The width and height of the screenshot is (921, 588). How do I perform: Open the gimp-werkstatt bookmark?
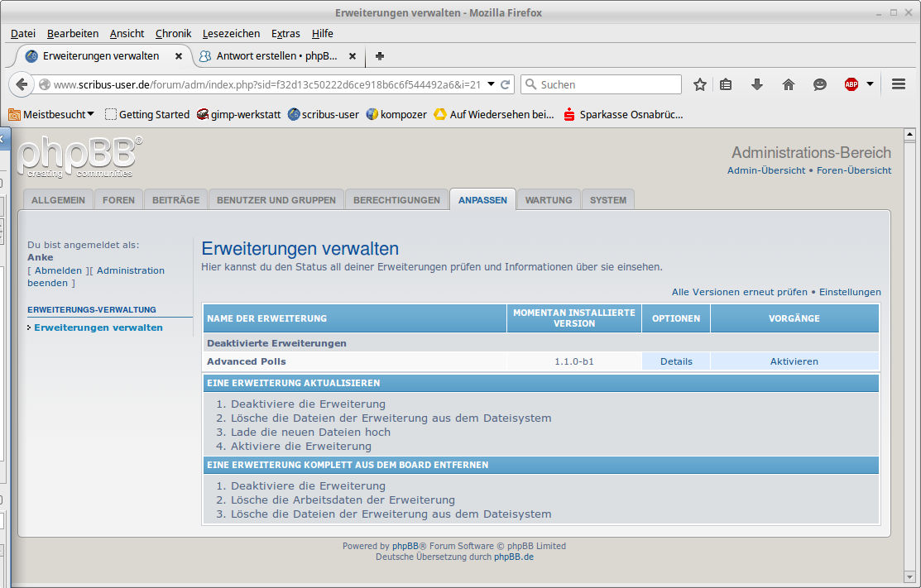[238, 114]
